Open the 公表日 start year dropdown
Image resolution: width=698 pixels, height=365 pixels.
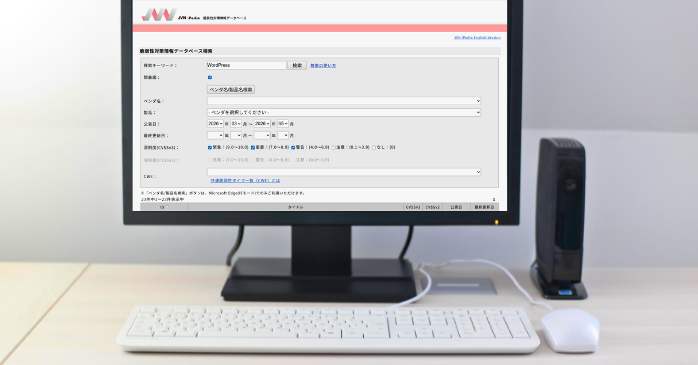click(215, 124)
